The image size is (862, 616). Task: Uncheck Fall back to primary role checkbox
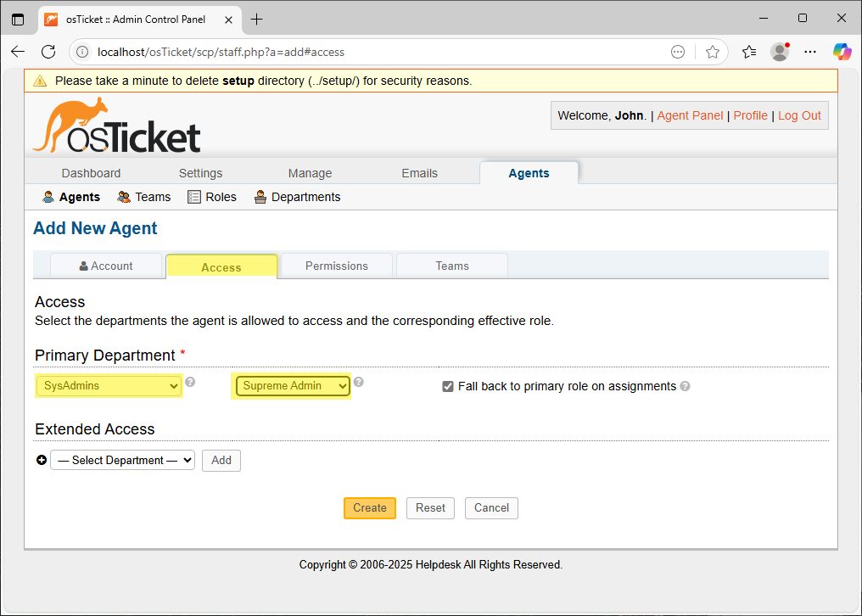tap(448, 387)
